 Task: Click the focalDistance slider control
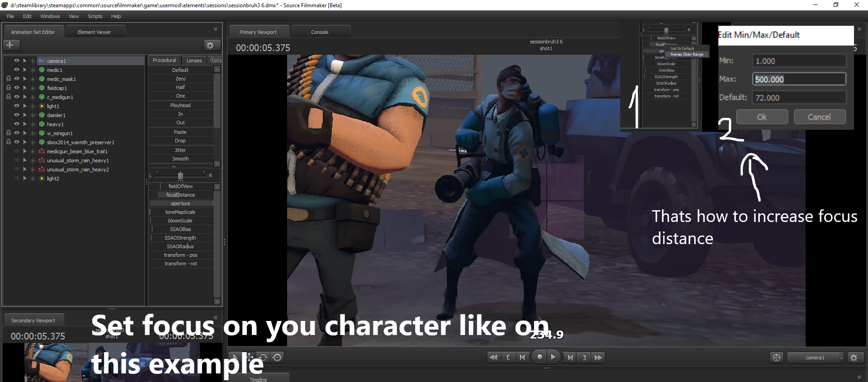click(181, 195)
